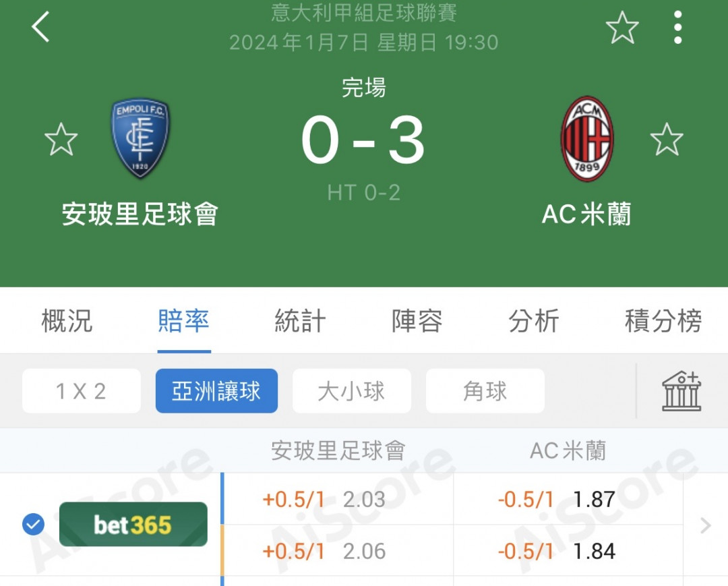Toggle favorite star next to AC Milan
Viewport: 728px width, 586px height.
(667, 140)
